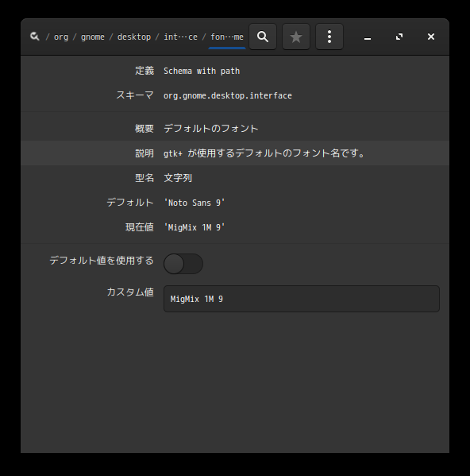Viewport: 470px width, 476px height.
Task: Click the current value 'MigMix 1M 9'
Action: (x=195, y=227)
